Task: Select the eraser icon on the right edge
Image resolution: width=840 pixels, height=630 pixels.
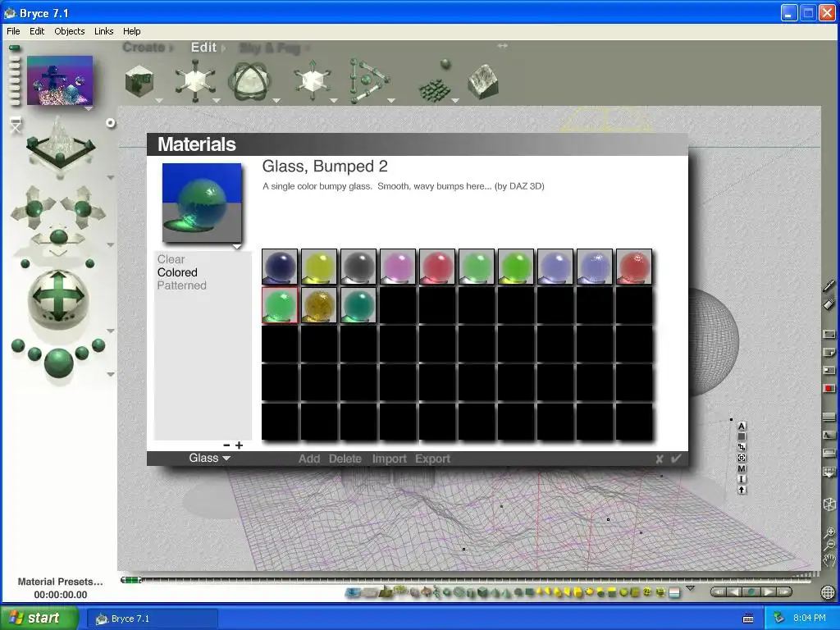Action: point(829,304)
